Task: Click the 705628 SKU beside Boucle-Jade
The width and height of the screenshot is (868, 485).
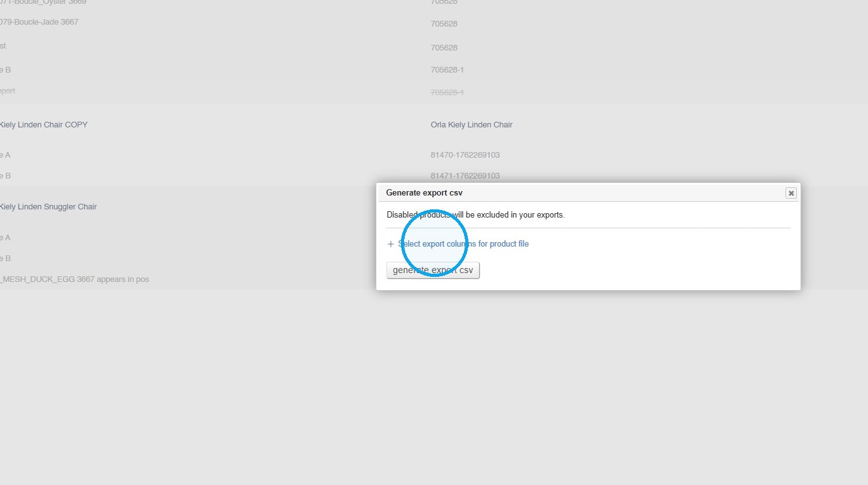Action: (x=444, y=24)
